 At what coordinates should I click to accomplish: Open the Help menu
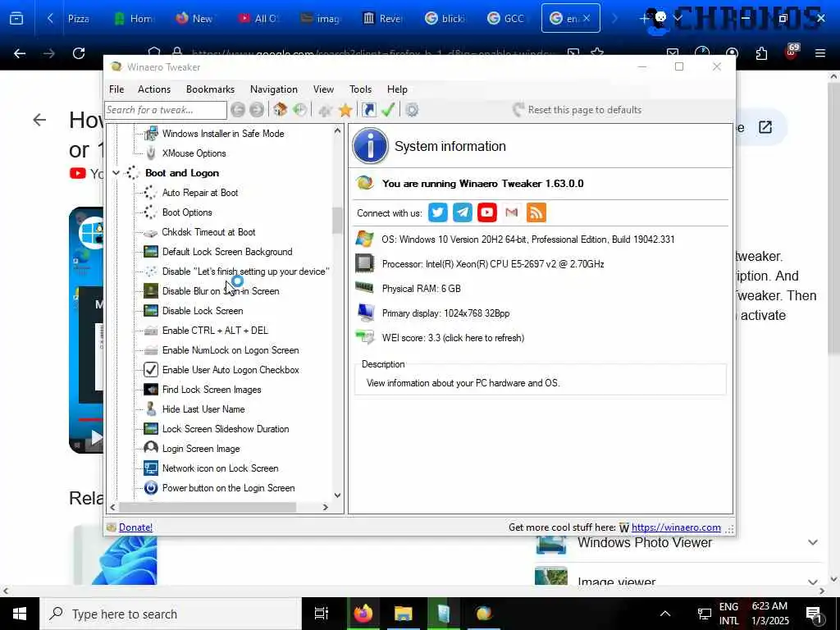click(x=398, y=89)
